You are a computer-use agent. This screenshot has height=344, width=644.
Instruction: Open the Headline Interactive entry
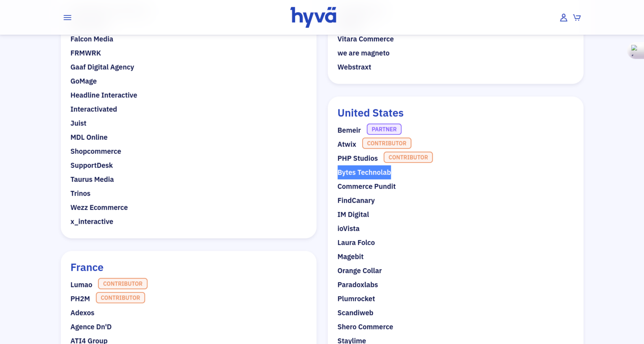tap(104, 95)
